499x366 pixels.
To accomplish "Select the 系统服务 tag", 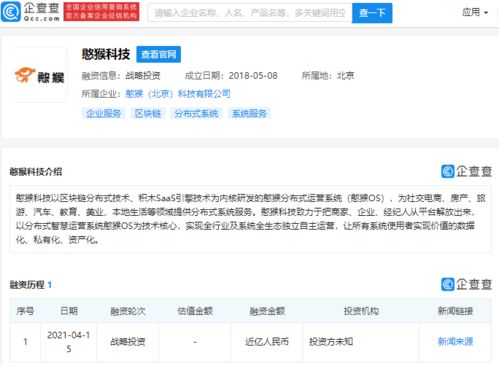I will (x=249, y=113).
